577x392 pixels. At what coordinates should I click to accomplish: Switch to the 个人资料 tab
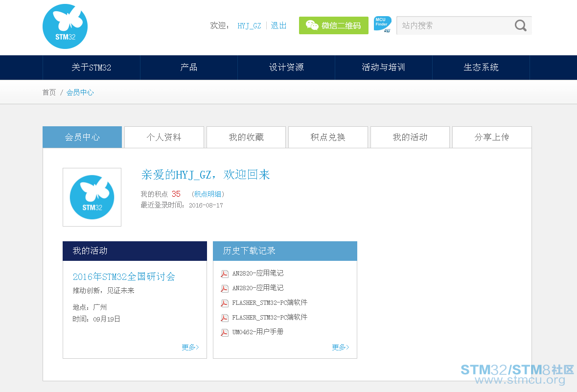coord(164,138)
